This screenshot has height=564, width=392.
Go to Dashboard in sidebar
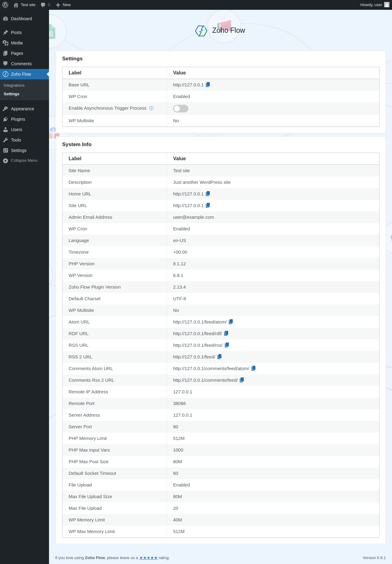24,19
